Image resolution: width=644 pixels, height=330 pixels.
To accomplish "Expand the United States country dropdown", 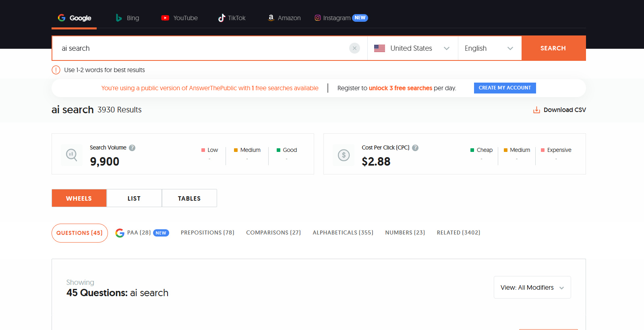I will [x=412, y=48].
